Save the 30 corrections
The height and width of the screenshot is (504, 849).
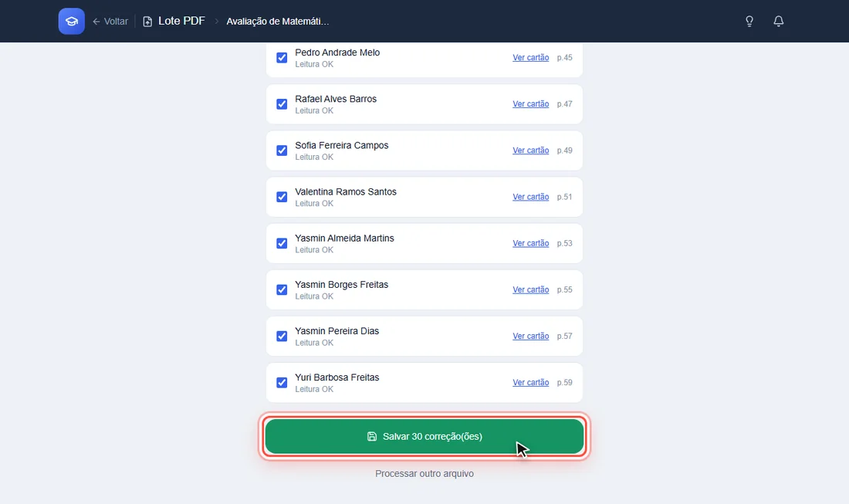coord(424,436)
